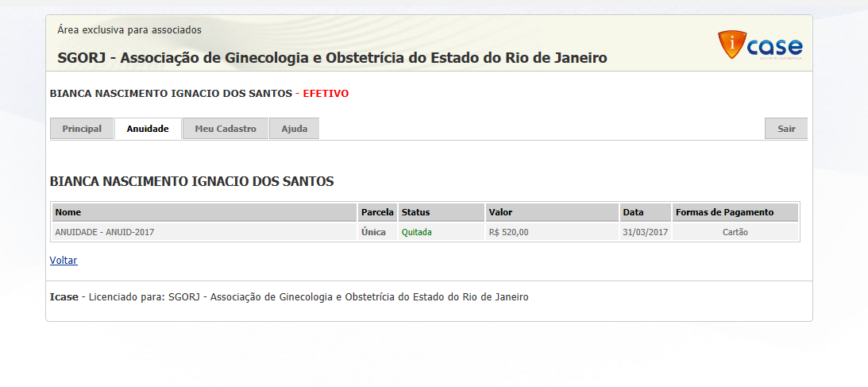The width and height of the screenshot is (868, 387).
Task: Click the Data column header
Action: [x=633, y=212]
